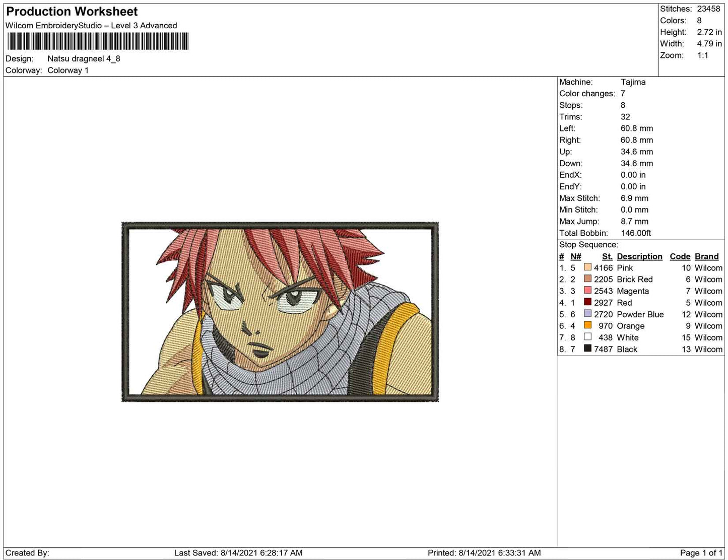Select the Pink color swatch

coord(587,267)
